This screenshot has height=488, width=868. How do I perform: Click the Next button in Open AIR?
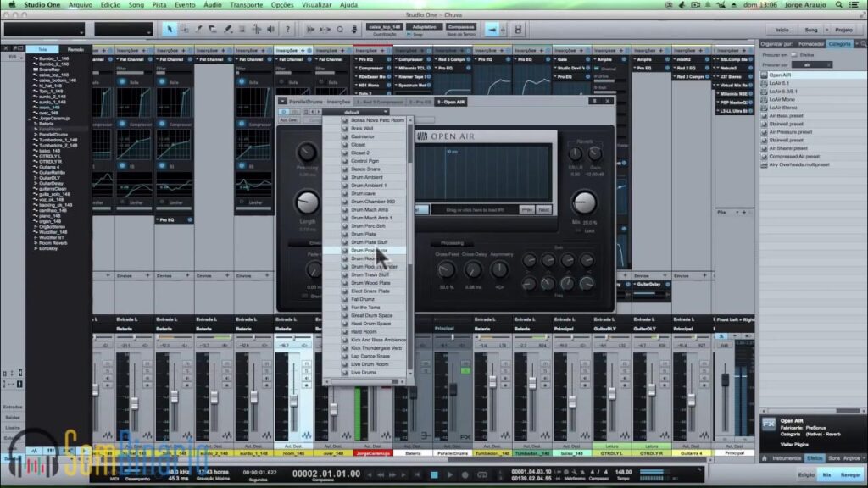(543, 210)
